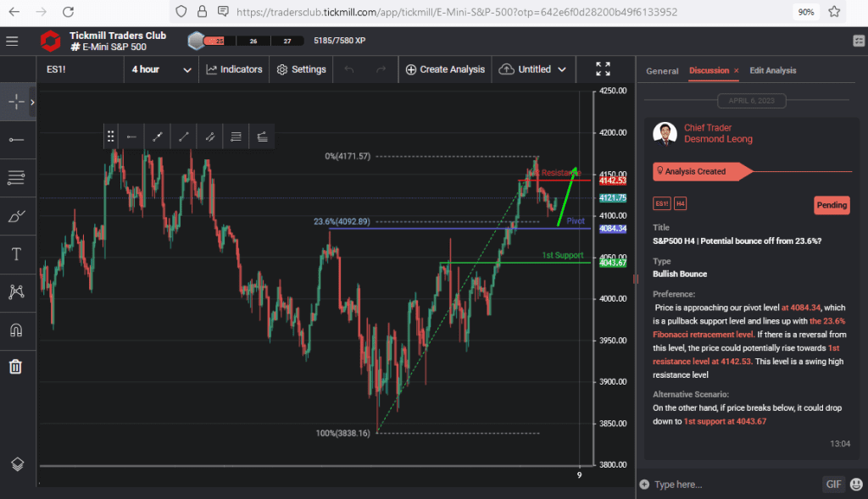This screenshot has width=868, height=499.
Task: Select the crosshair cursor tool
Action: pos(17,102)
